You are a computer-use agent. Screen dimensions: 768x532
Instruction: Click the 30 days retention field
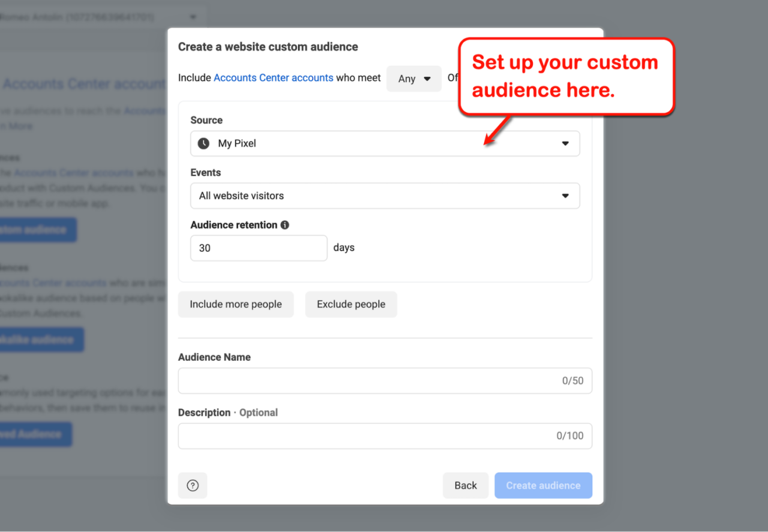(258, 248)
